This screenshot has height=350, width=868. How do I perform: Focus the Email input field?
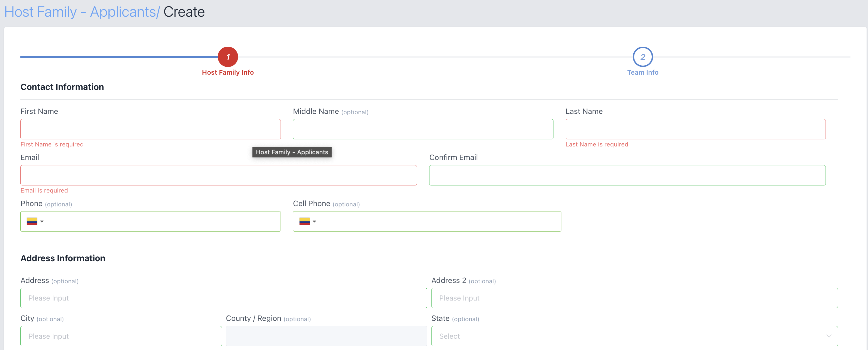(x=219, y=175)
